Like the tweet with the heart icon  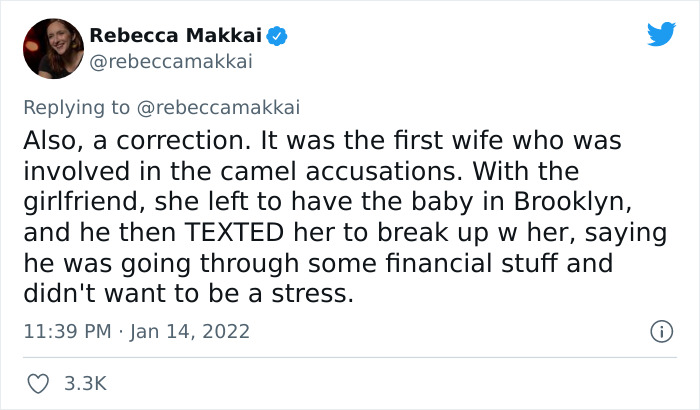(x=40, y=383)
